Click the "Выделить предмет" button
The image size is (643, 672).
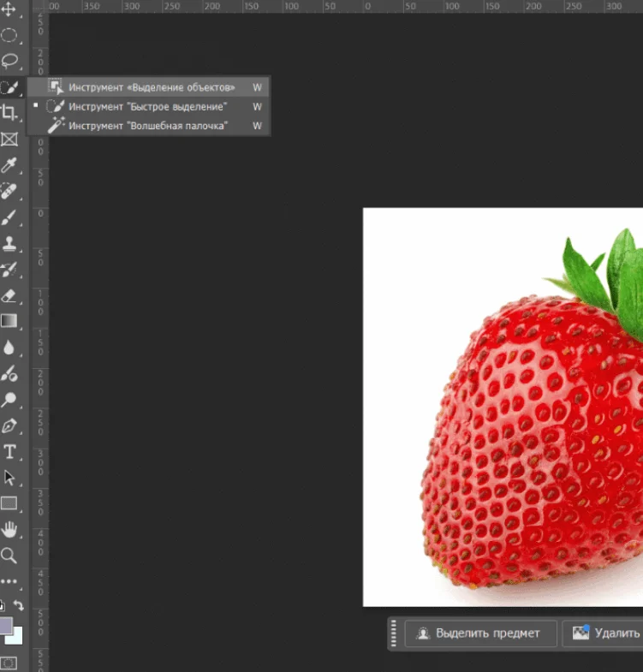pyautogui.click(x=479, y=633)
